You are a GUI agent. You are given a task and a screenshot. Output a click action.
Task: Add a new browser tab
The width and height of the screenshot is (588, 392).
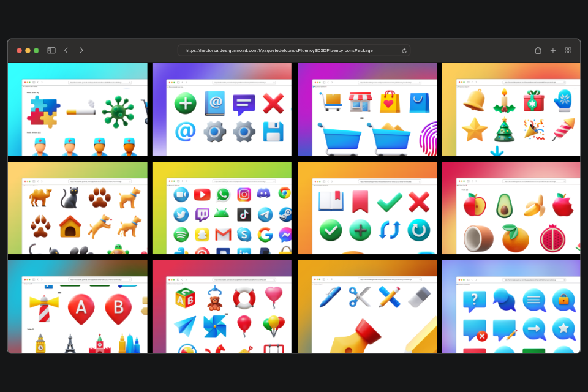click(552, 50)
